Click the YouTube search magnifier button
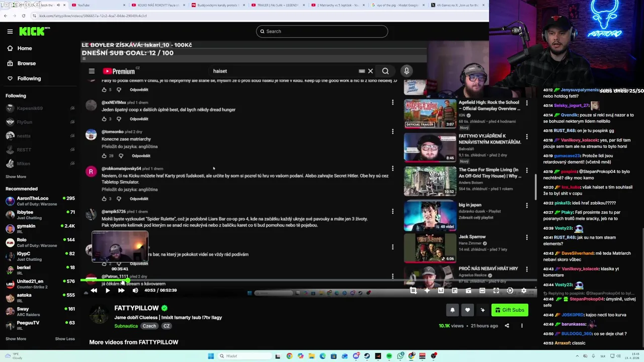 pos(385,71)
